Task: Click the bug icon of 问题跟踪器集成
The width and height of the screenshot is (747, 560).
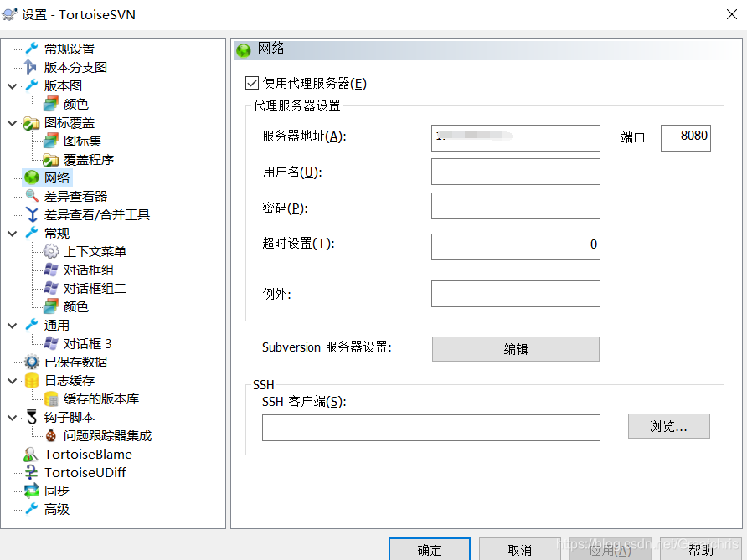Action: pos(50,435)
